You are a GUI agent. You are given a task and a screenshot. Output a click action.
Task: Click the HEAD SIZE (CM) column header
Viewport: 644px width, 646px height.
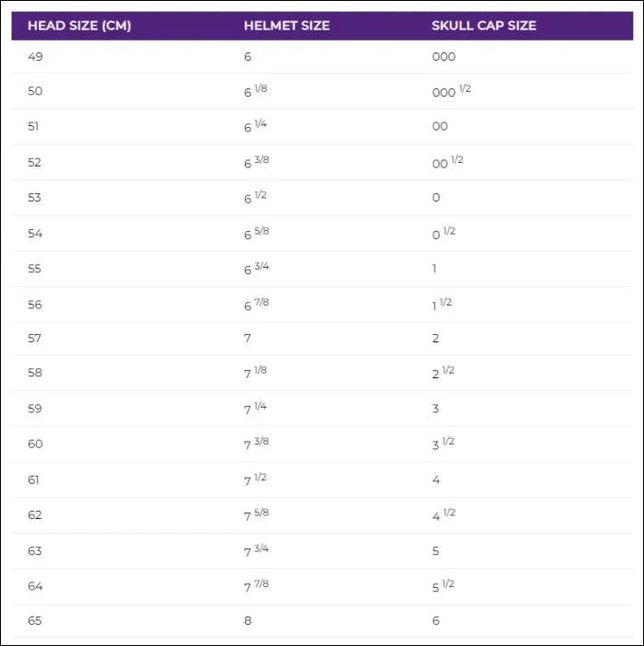[x=79, y=26]
